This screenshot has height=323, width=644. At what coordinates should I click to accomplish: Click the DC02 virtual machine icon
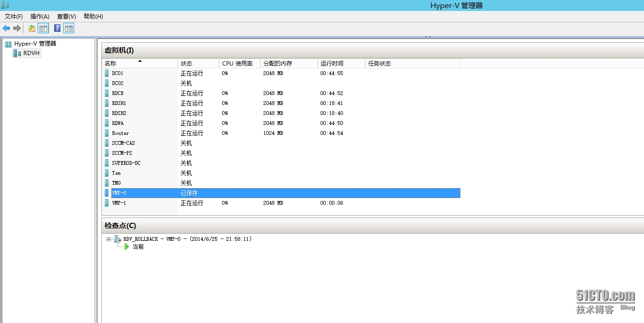[107, 83]
